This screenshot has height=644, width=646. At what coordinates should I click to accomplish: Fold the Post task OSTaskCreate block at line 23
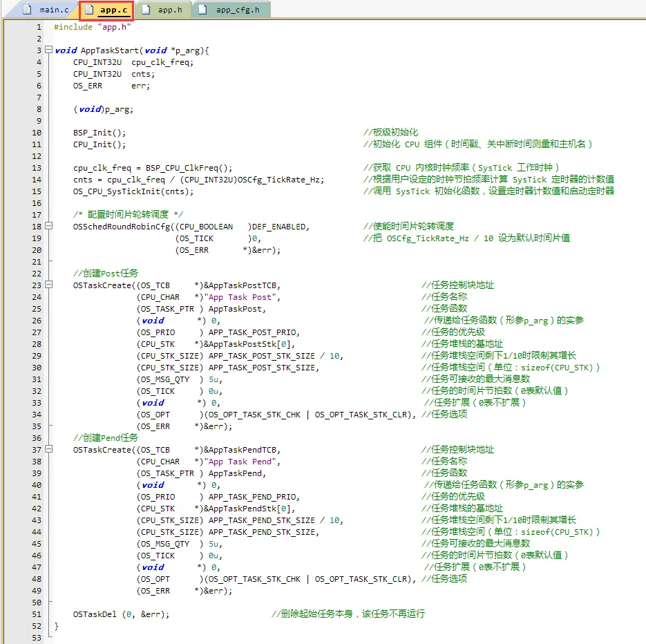click(x=48, y=285)
